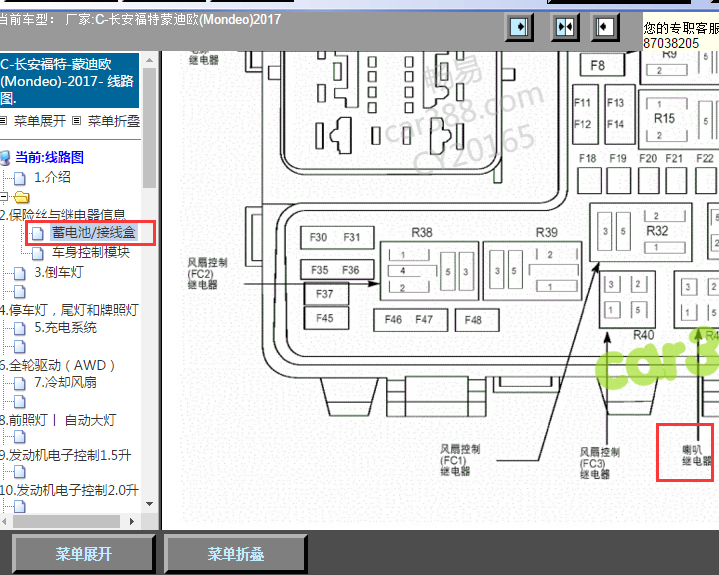The width and height of the screenshot is (719, 575).
Task: Click fuse label F8 in diagram
Action: [x=597, y=66]
